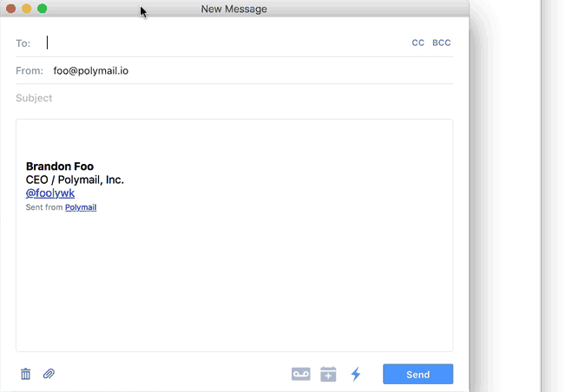Place the cursor in the Brandon Foo signature name

point(60,167)
